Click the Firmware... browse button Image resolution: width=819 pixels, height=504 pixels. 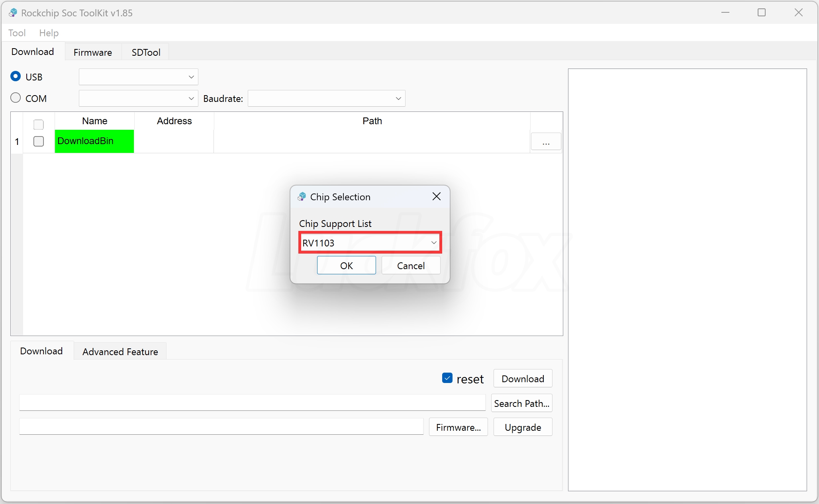coord(458,427)
